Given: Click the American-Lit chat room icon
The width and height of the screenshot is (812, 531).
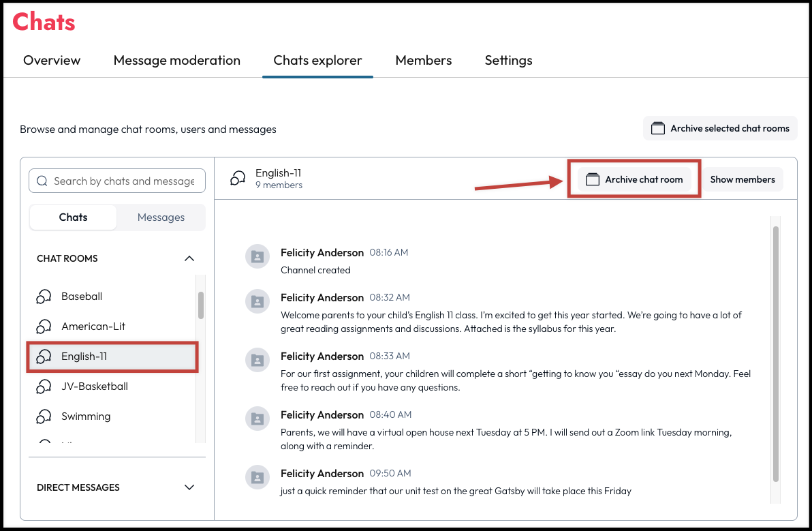Looking at the screenshot, I should (x=44, y=327).
